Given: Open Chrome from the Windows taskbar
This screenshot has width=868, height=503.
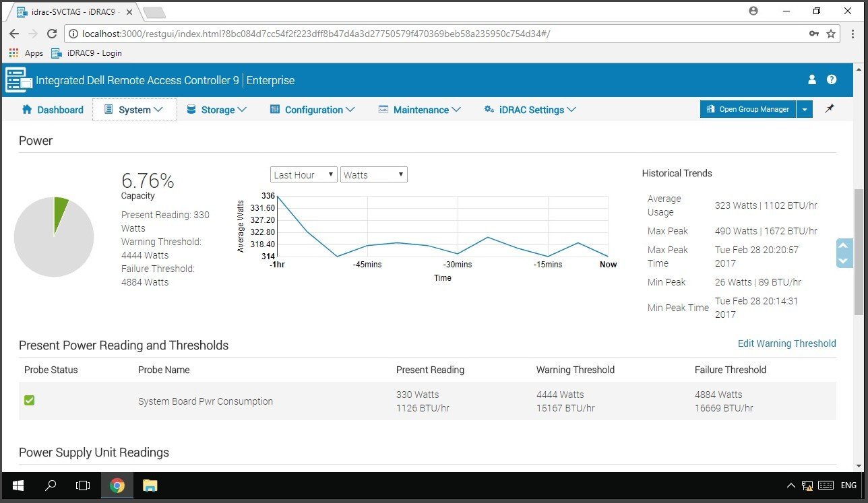Looking at the screenshot, I should (117, 485).
